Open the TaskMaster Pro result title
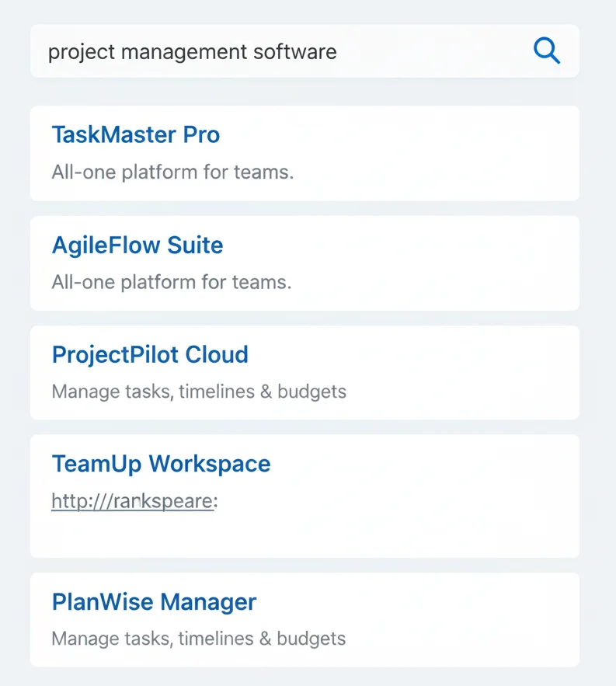Image resolution: width=616 pixels, height=686 pixels. tap(136, 134)
